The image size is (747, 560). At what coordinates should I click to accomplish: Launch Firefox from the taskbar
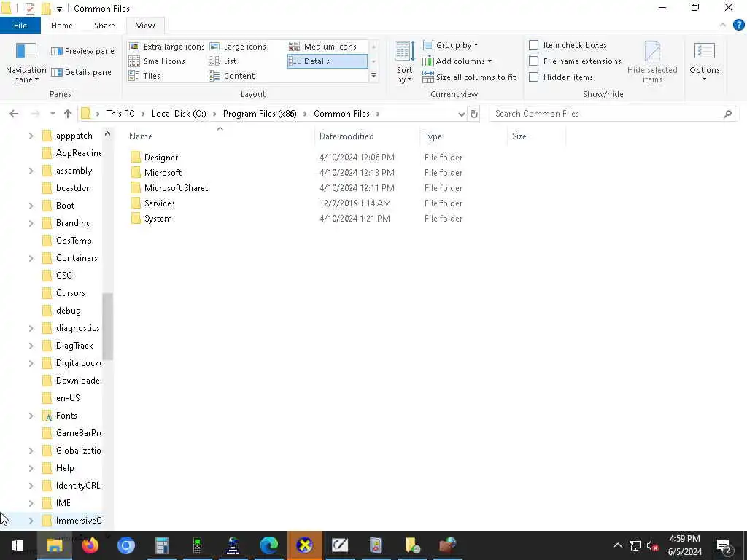[x=90, y=545]
